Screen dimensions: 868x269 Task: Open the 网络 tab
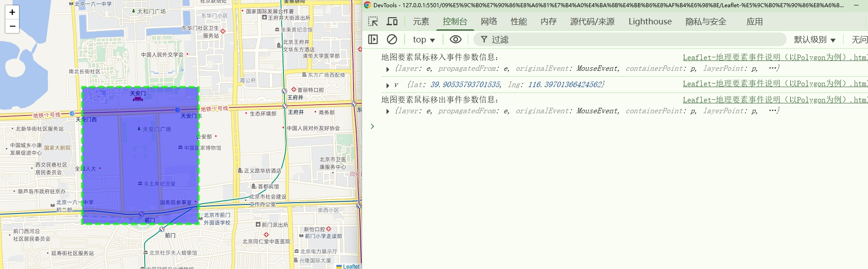[x=489, y=21]
